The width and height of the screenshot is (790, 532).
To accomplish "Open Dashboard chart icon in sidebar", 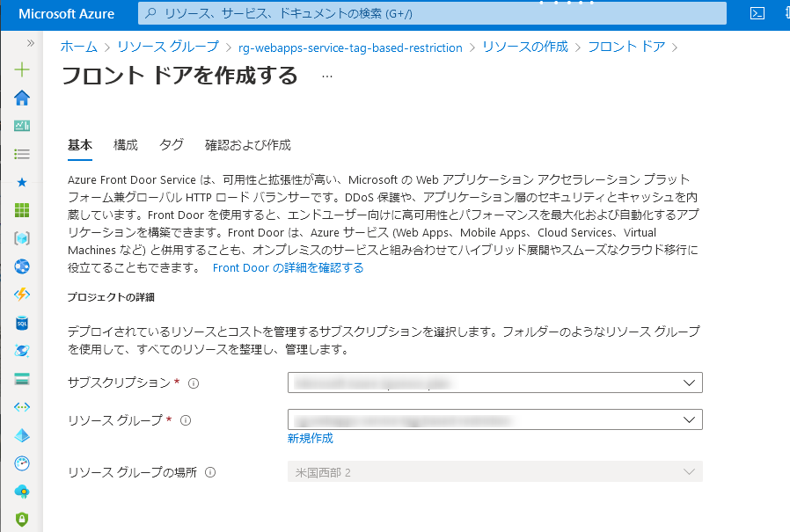I will (x=22, y=126).
